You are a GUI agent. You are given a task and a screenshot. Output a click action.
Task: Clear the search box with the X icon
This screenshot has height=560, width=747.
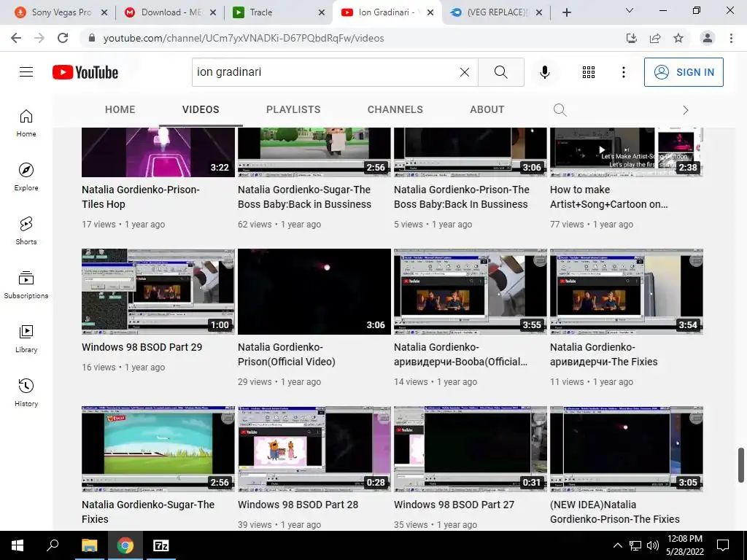click(x=465, y=72)
